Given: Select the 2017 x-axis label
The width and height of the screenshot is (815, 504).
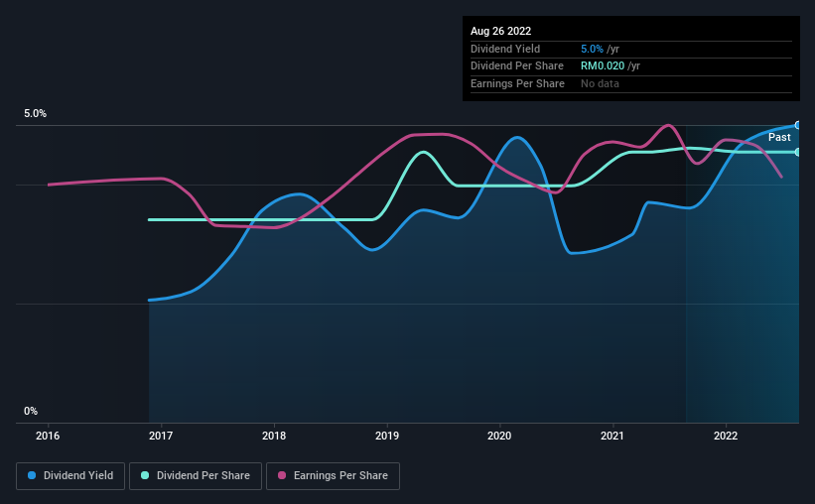Looking at the screenshot, I should coord(161,436).
